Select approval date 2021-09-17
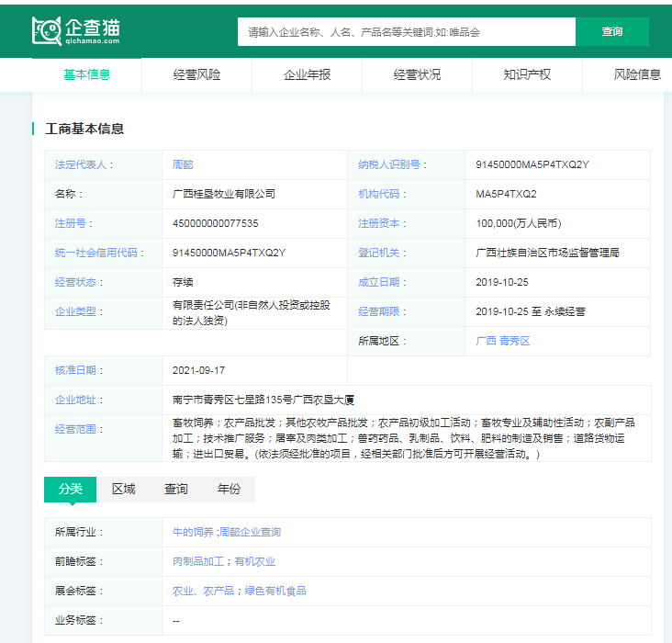The width and height of the screenshot is (672, 643). (198, 370)
